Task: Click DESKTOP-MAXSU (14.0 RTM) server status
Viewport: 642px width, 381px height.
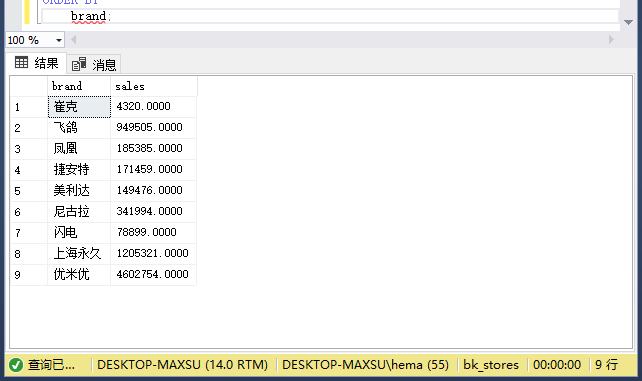Action: coord(182,365)
